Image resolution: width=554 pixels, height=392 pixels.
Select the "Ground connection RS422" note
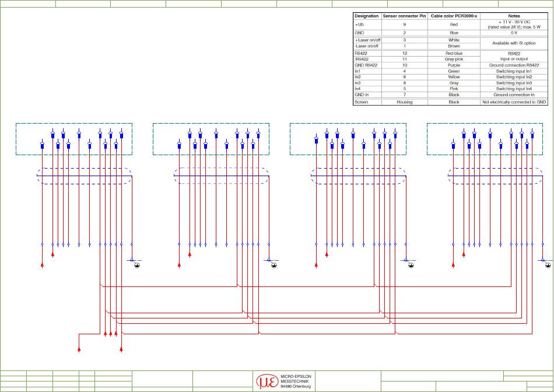[514, 65]
